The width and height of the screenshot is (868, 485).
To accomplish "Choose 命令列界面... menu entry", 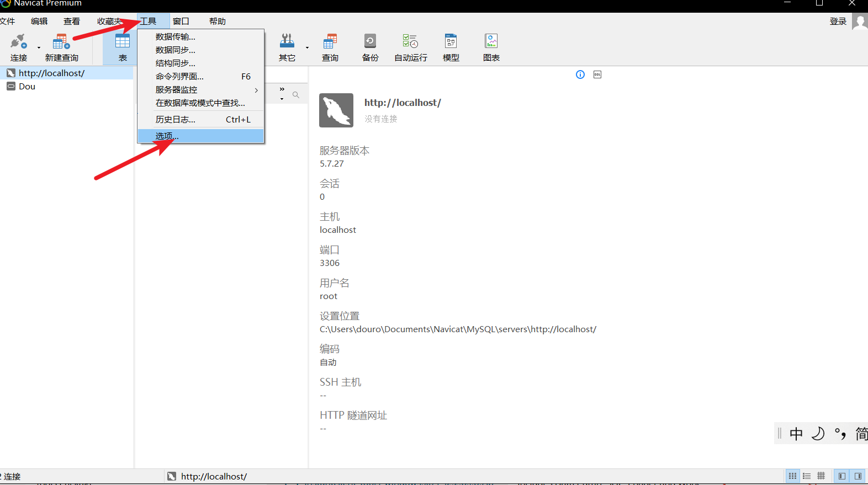I will [201, 77].
